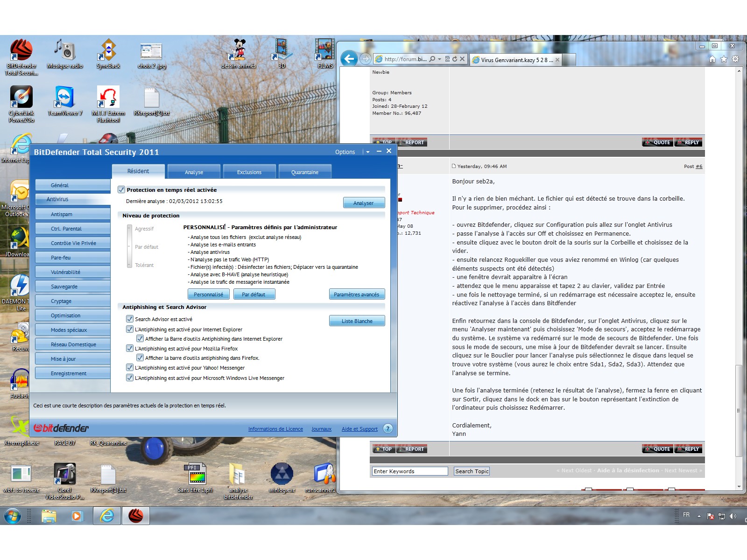Click the Personnalisé button

pyautogui.click(x=208, y=294)
